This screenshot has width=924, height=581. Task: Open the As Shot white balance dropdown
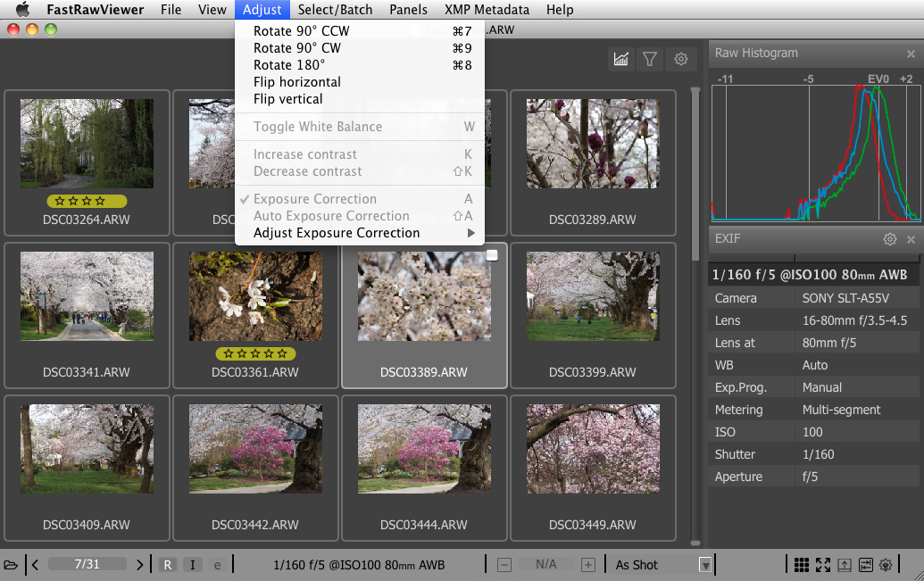705,565
